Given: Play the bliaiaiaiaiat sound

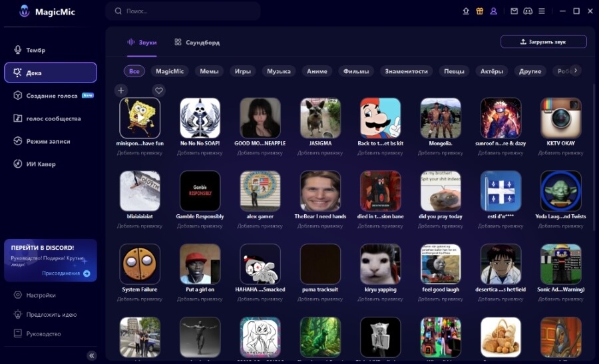Looking at the screenshot, I should point(140,191).
